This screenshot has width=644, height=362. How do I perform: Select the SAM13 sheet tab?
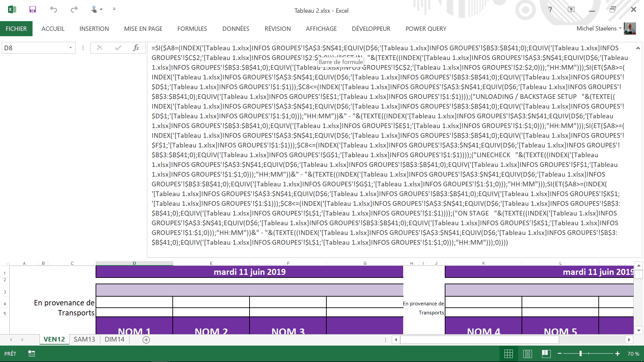coord(84,339)
